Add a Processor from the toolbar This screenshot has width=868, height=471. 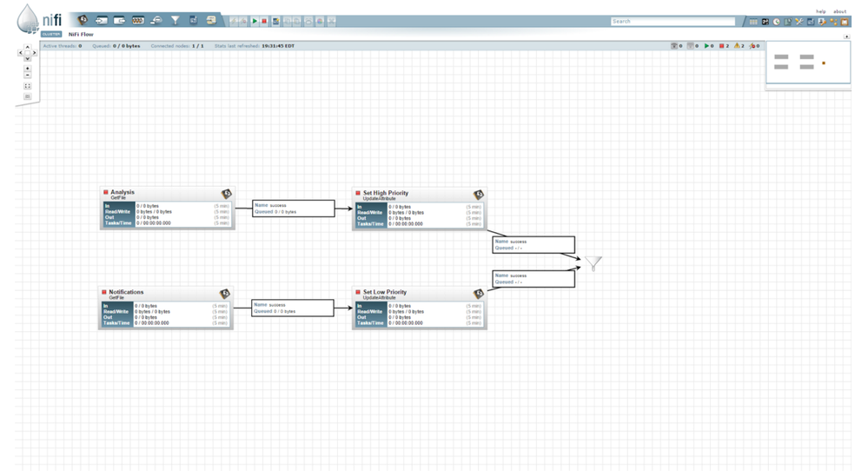pyautogui.click(x=83, y=21)
